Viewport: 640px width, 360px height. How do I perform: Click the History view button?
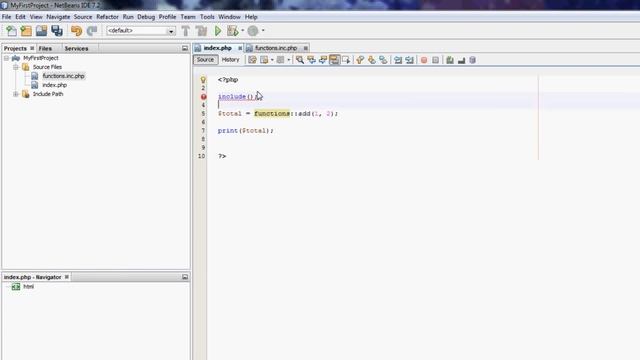point(230,60)
